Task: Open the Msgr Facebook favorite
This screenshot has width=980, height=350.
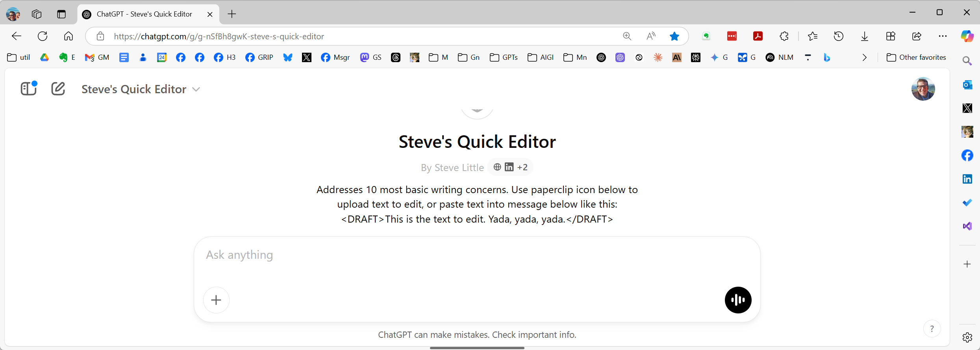Action: tap(335, 57)
